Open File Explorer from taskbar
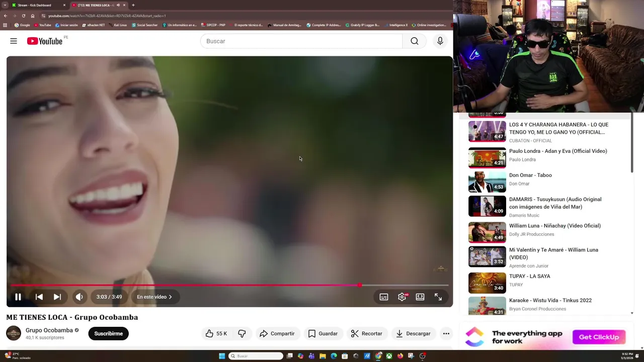 pyautogui.click(x=323, y=356)
